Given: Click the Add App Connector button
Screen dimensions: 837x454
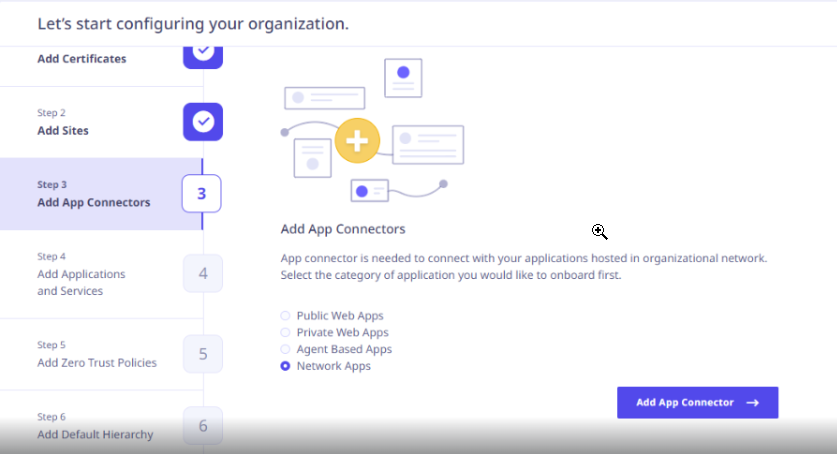Looking at the screenshot, I should (x=698, y=403).
